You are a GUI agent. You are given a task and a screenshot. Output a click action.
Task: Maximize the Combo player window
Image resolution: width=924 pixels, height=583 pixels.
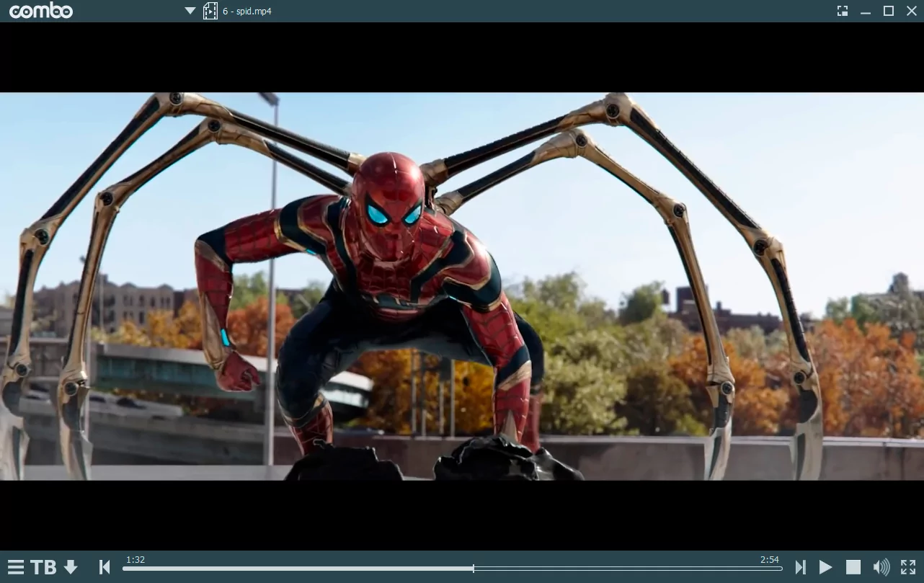889,11
